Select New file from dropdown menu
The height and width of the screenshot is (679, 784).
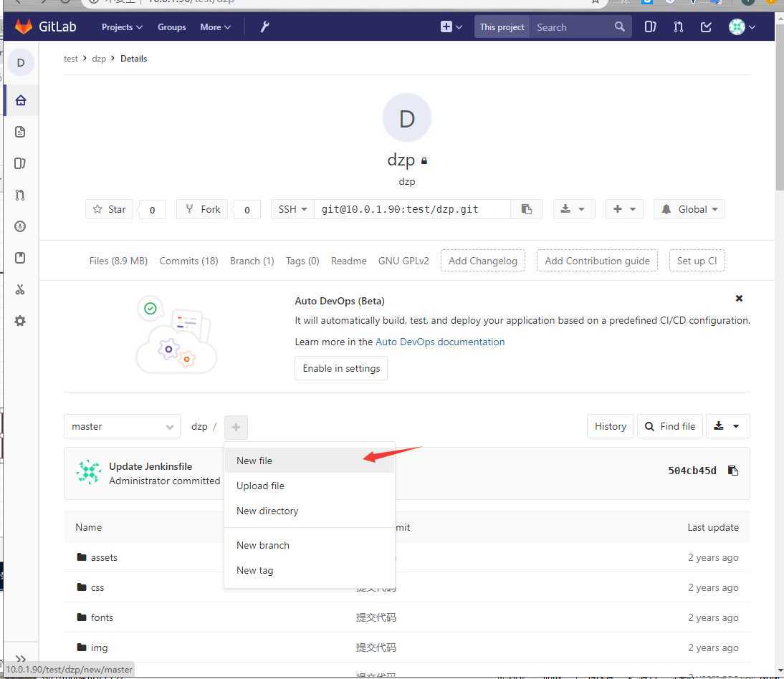[x=254, y=461]
